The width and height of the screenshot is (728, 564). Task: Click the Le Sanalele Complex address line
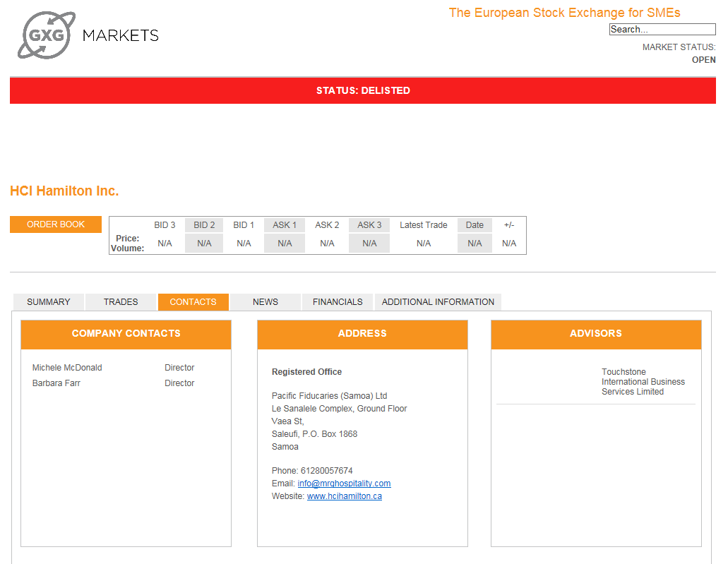coord(339,409)
